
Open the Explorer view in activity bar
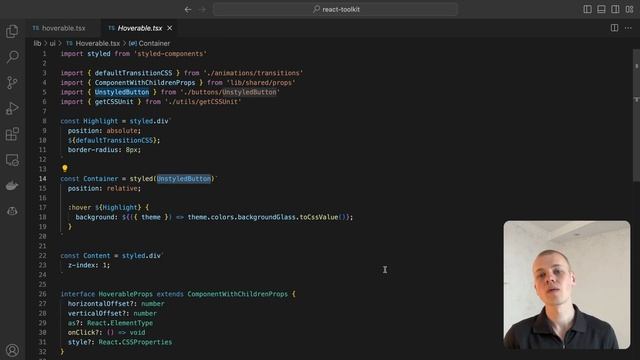click(12, 31)
